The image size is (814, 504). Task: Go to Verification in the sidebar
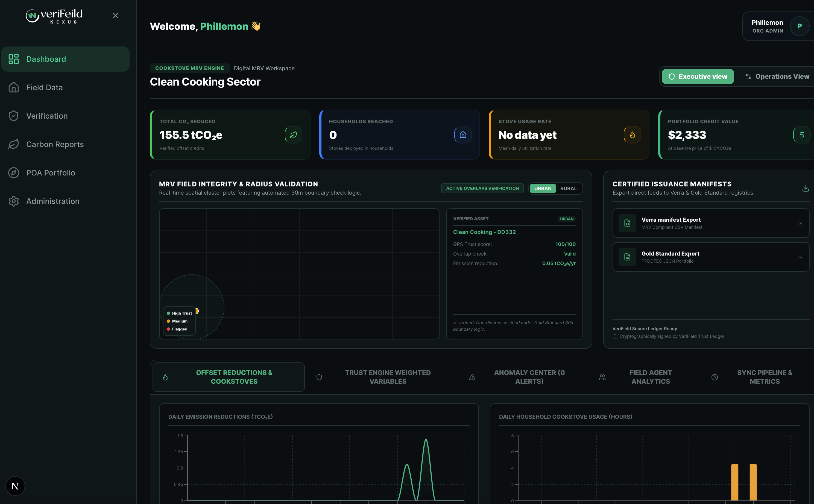pyautogui.click(x=65, y=116)
